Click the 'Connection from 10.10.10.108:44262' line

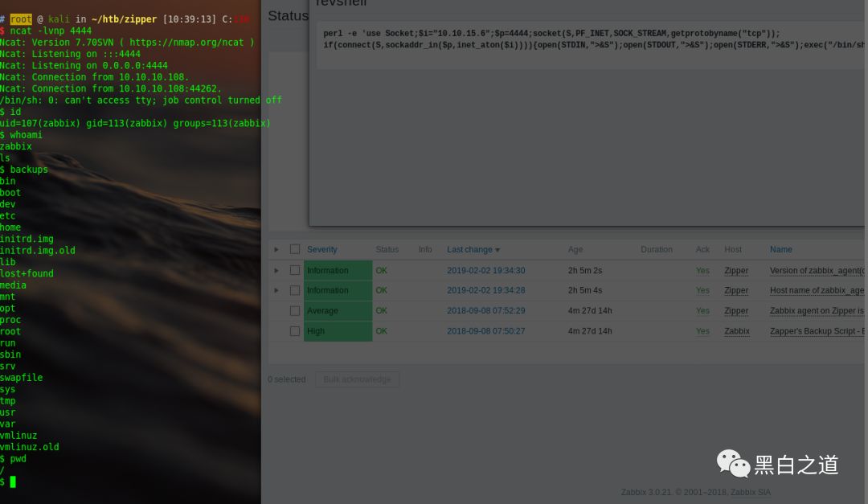(111, 88)
